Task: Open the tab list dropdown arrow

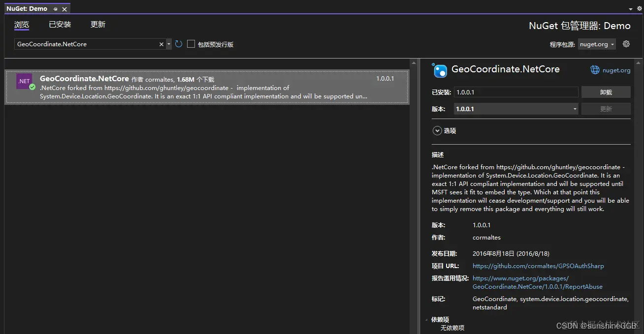Action: coord(631,9)
